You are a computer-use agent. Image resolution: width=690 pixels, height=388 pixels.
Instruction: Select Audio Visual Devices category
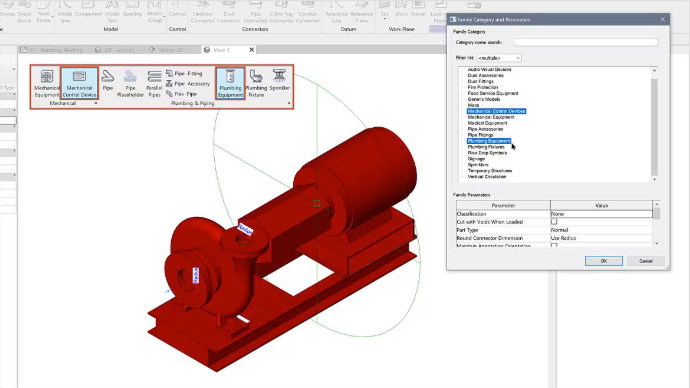click(x=489, y=70)
